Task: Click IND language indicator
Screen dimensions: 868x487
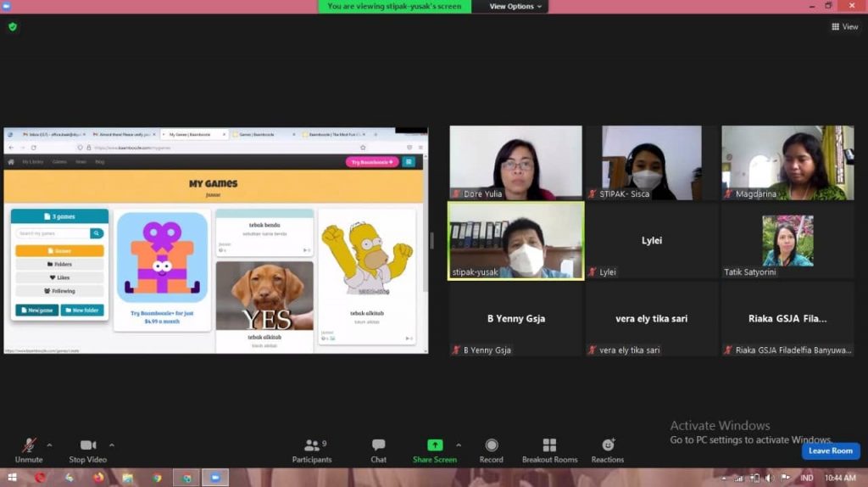Action: pyautogui.click(x=807, y=478)
